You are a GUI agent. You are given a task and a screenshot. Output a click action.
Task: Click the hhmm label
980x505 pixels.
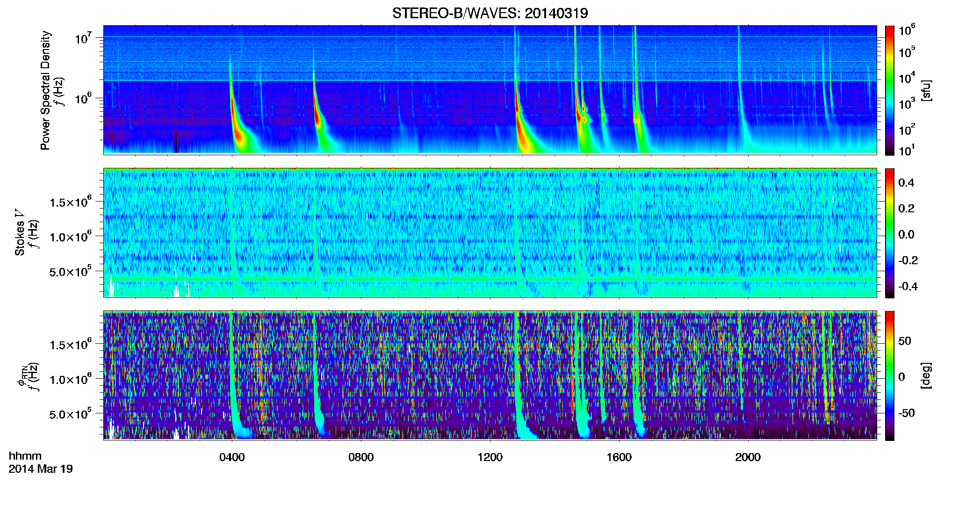coord(25,456)
